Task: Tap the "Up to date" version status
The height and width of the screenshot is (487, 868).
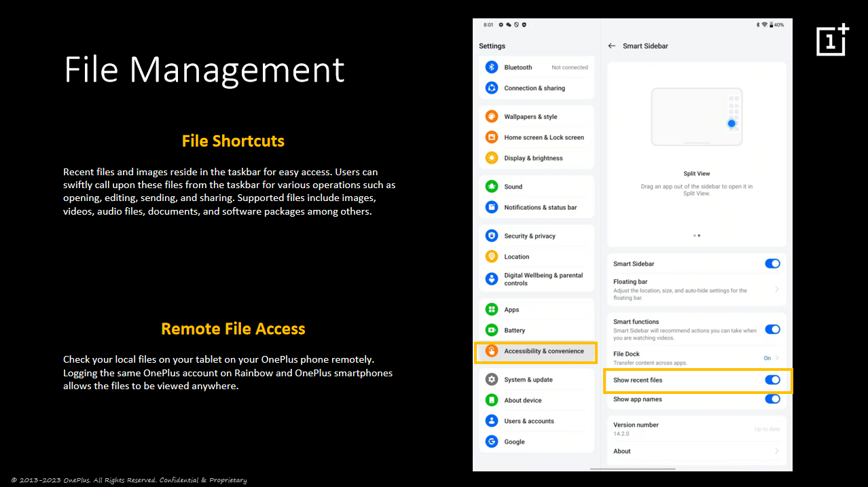Action: click(x=767, y=429)
